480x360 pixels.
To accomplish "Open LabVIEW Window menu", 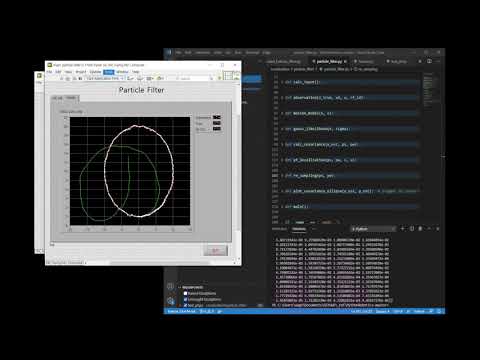I will pos(122,72).
